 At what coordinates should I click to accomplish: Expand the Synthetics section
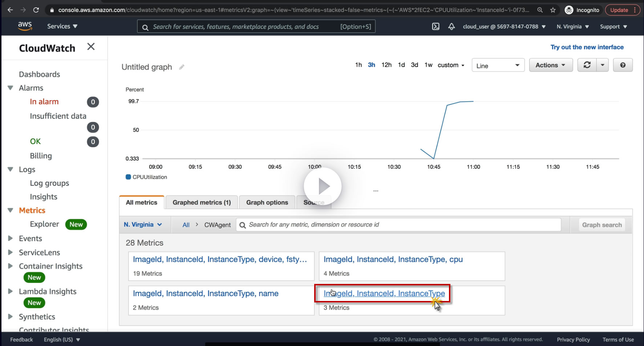point(10,317)
